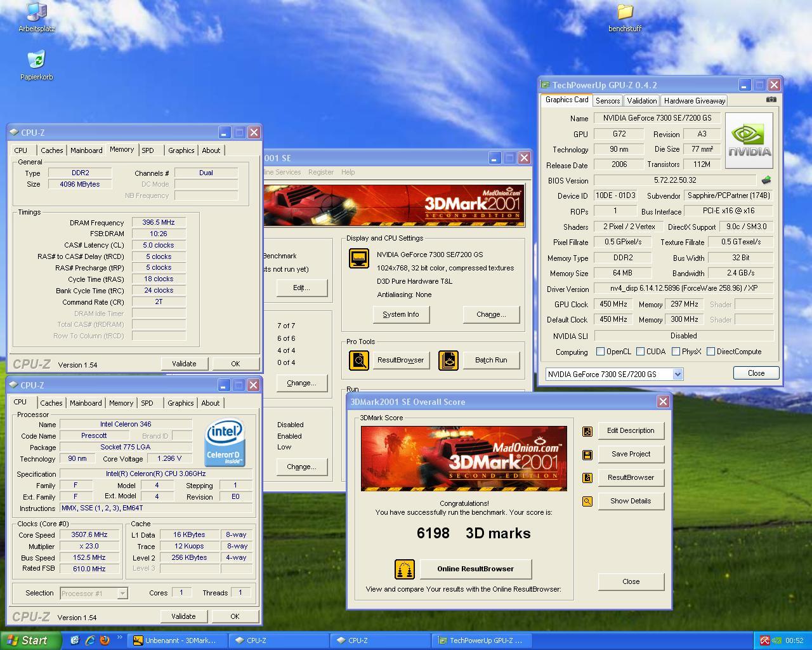Click the display monitor icon in 3DMark settings
The height and width of the screenshot is (650, 812).
pyautogui.click(x=359, y=258)
